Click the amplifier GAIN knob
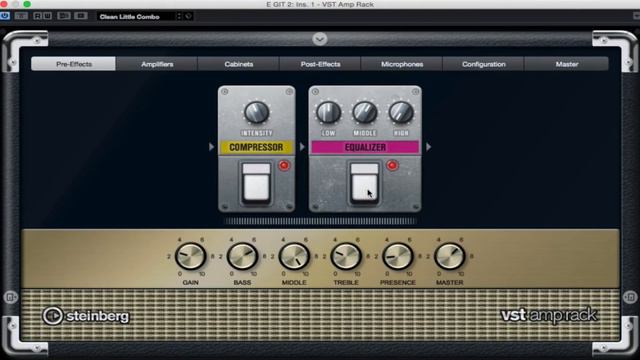Viewport: 640px width, 360px height. click(190, 256)
